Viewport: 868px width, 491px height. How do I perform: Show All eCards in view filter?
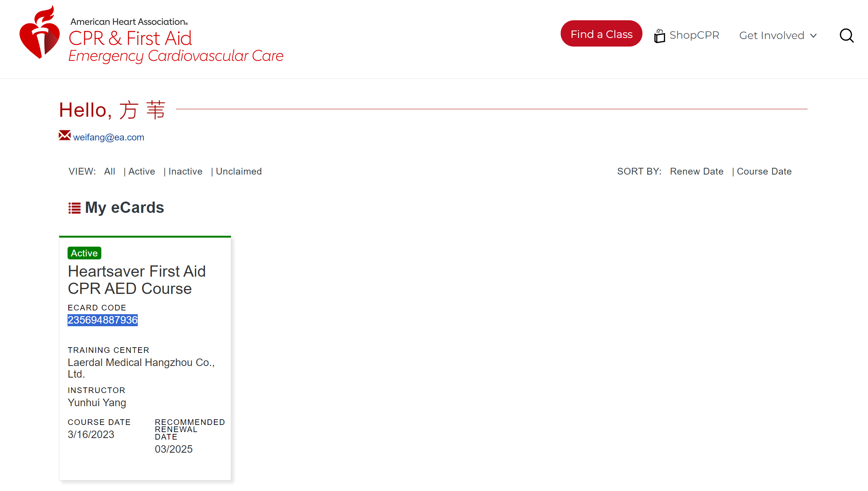110,172
